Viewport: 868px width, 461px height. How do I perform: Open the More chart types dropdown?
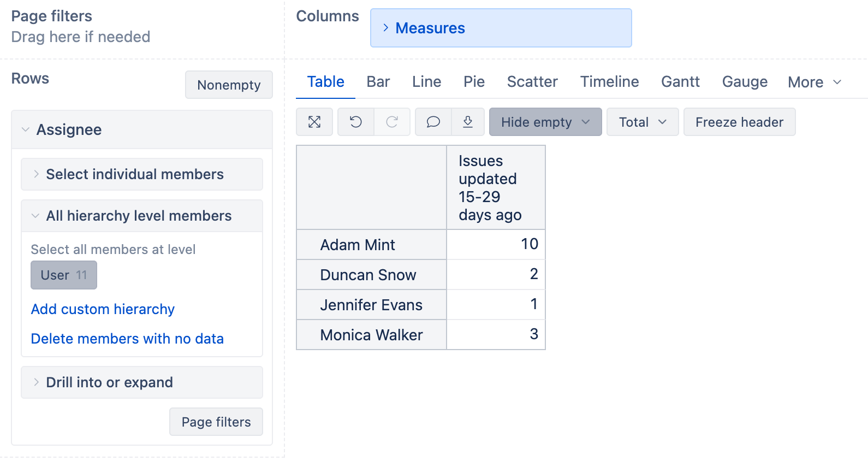coord(814,82)
